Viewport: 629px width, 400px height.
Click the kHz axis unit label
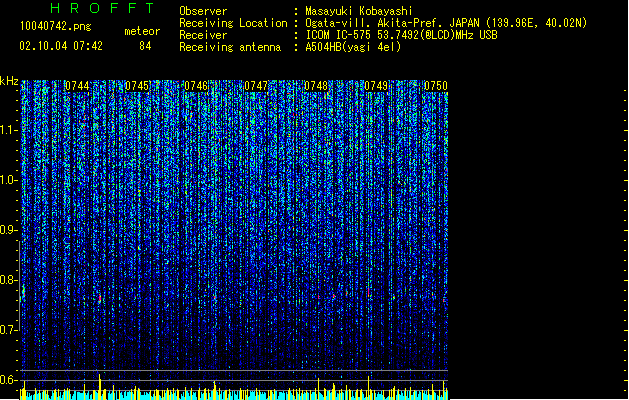(9, 81)
